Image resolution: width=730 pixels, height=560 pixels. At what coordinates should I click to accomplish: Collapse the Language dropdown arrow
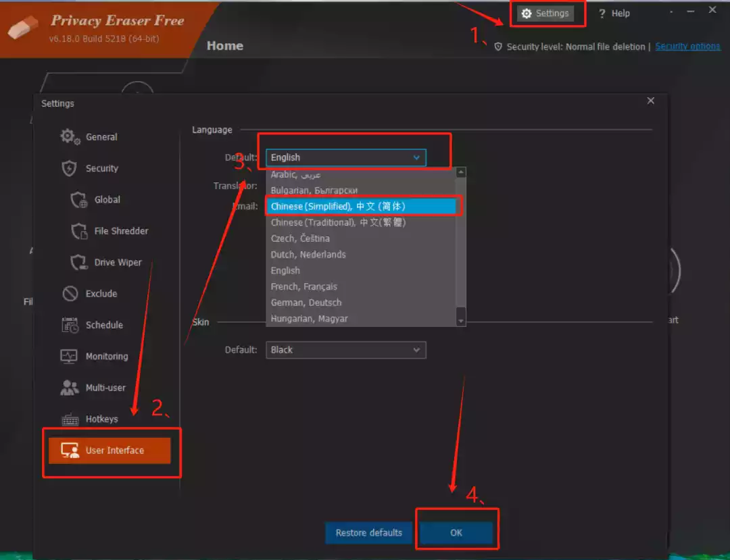tap(416, 157)
